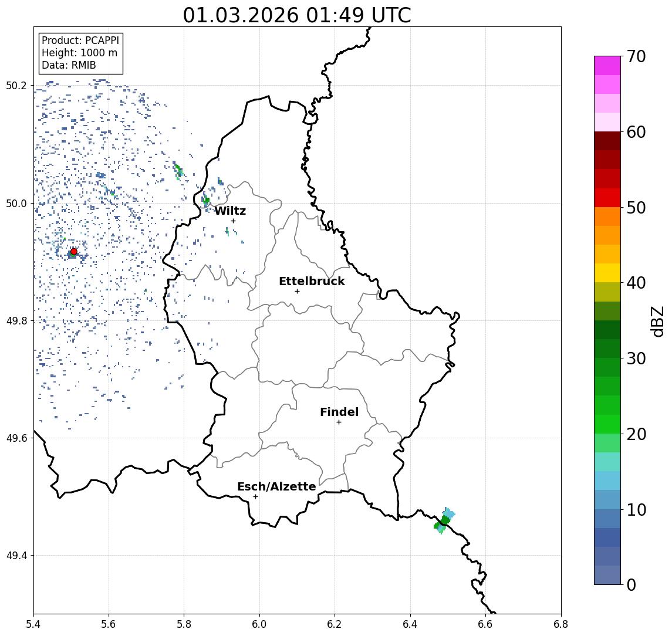Click the Findel station label
This screenshot has width=672, height=636.
pyautogui.click(x=339, y=412)
